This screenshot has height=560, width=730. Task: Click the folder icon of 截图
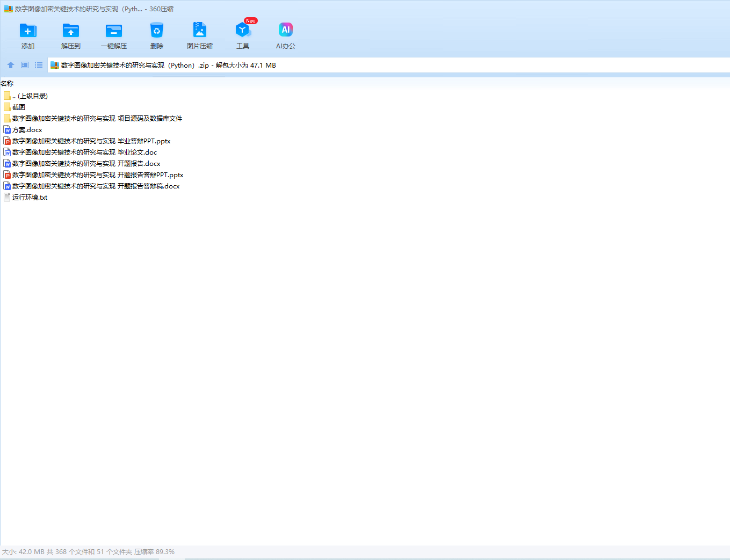point(7,107)
